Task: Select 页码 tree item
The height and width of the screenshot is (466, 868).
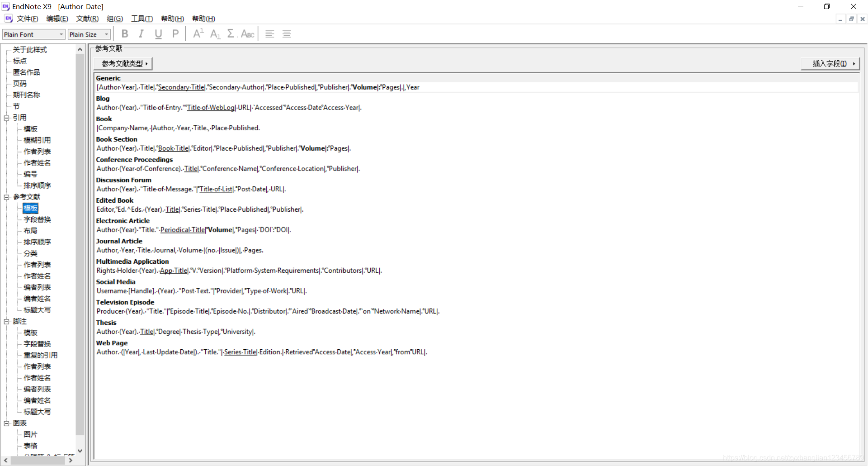Action: pos(19,84)
